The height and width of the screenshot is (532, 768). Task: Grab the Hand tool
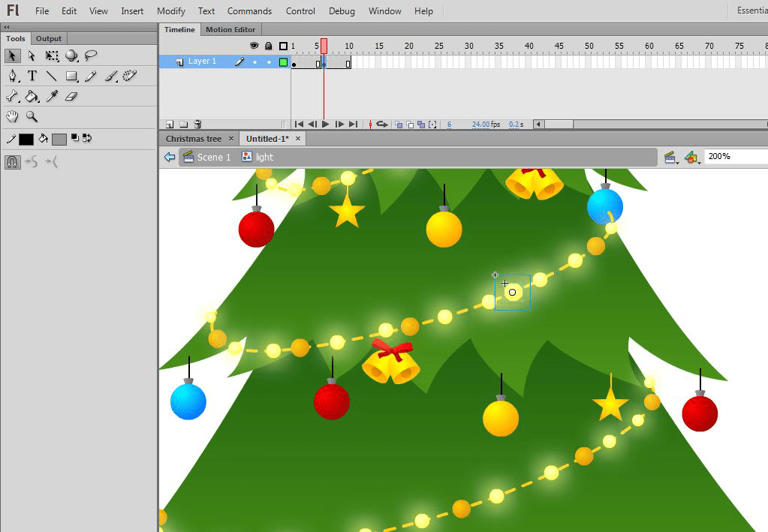(x=11, y=116)
